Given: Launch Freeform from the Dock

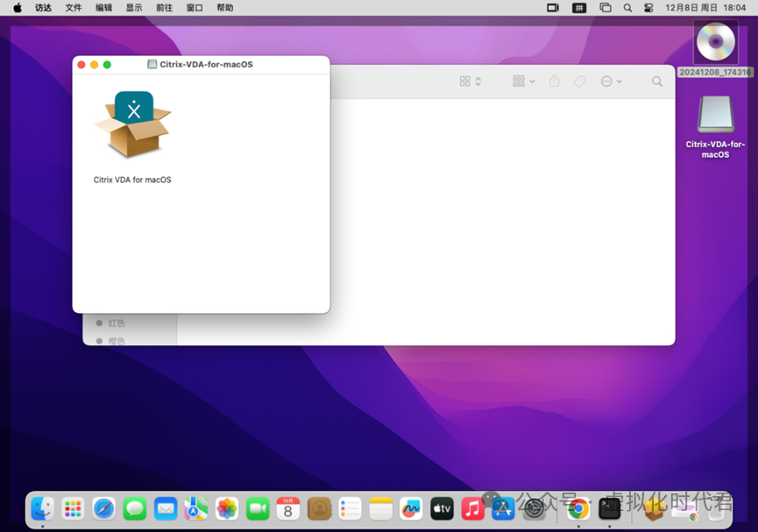Looking at the screenshot, I should 411,509.
